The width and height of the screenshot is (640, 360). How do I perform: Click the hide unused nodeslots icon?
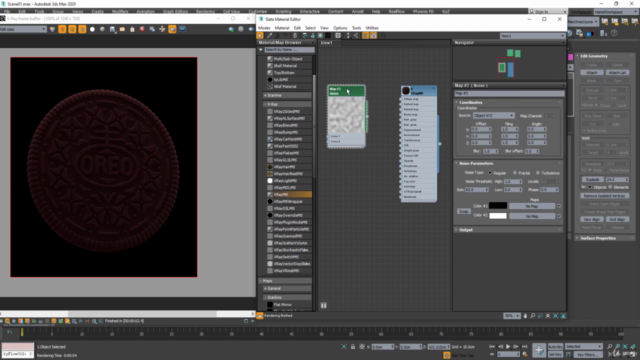313,36
